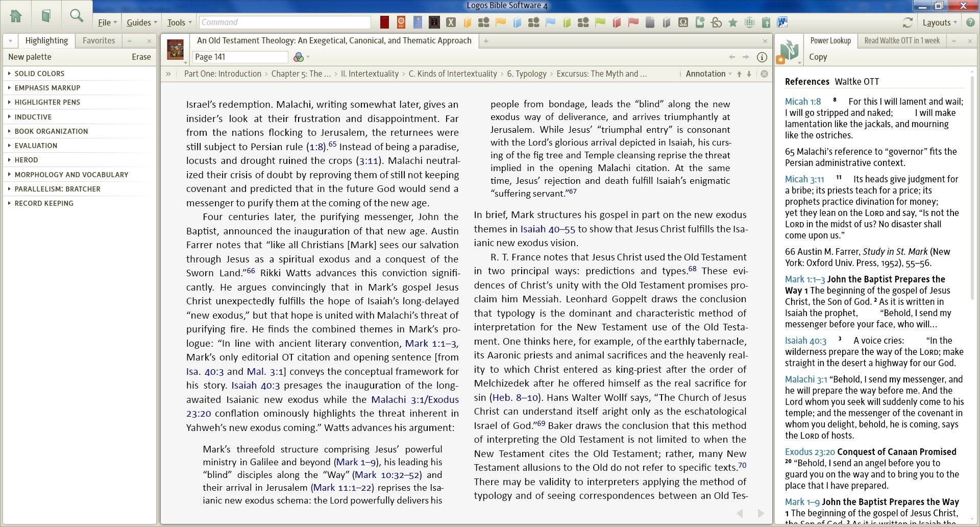The width and height of the screenshot is (980, 527).
Task: Open the Guides menu
Action: [142, 22]
